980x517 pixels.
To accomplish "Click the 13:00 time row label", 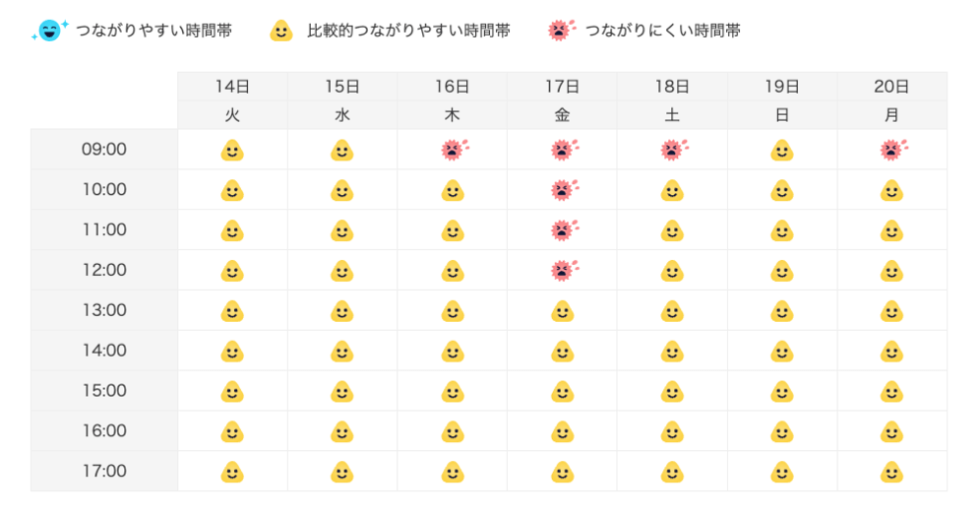I will point(104,310).
